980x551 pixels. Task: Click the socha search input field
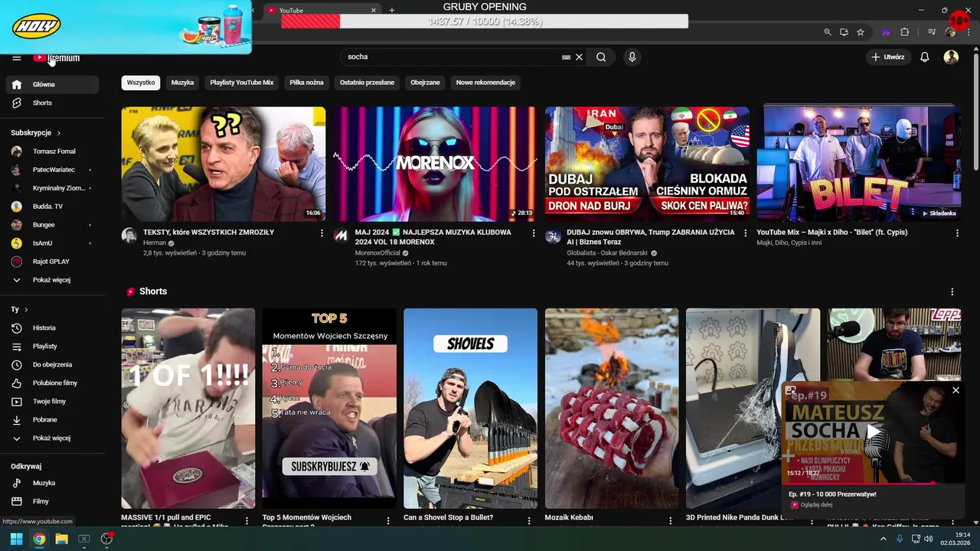452,57
